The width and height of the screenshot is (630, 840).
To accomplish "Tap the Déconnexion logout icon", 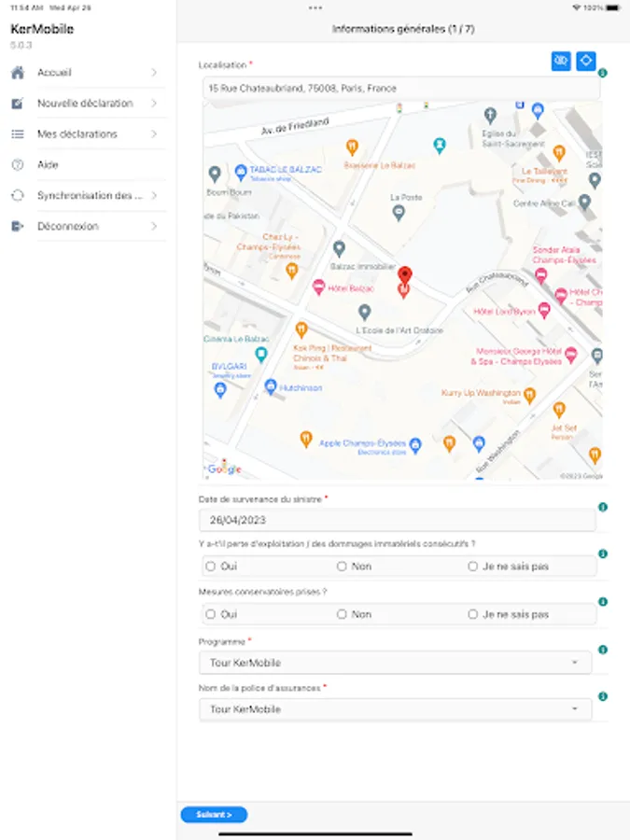I will (18, 226).
